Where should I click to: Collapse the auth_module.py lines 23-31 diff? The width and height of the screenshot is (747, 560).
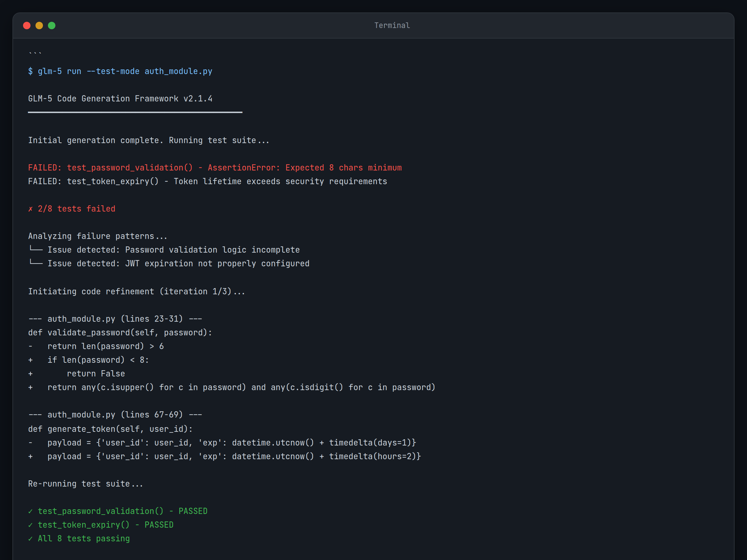coord(115,319)
